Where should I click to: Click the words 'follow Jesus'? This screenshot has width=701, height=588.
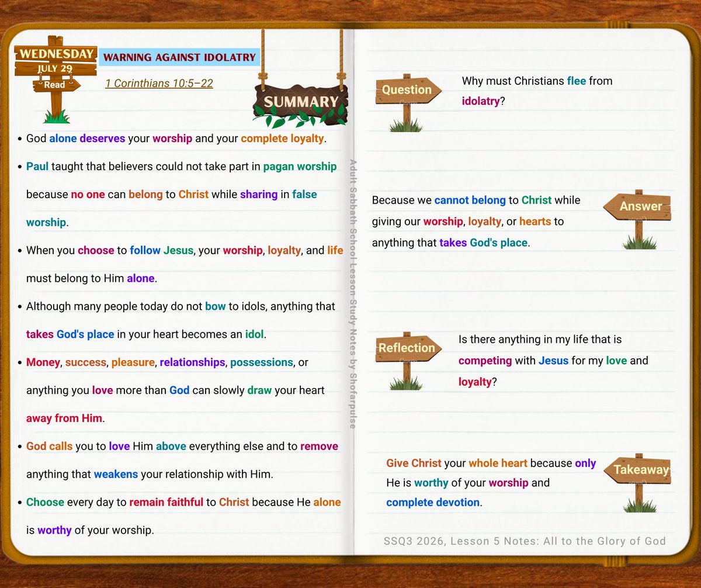click(x=161, y=250)
